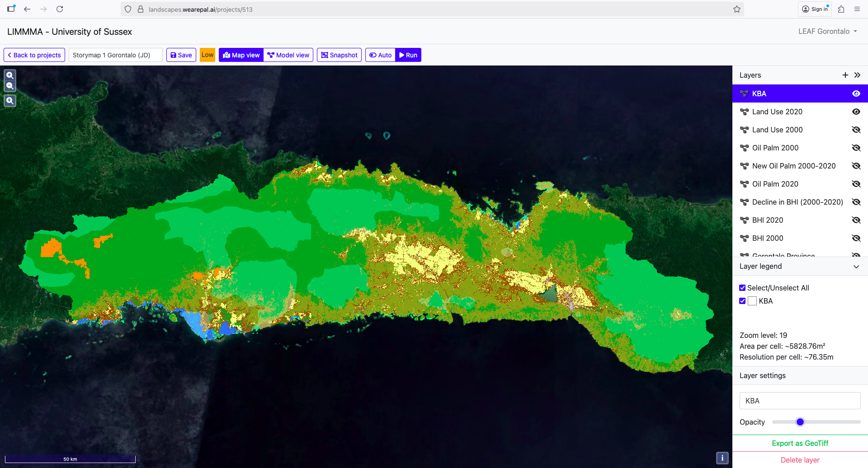Image resolution: width=868 pixels, height=468 pixels.
Task: Reload the browser page
Action: [60, 9]
